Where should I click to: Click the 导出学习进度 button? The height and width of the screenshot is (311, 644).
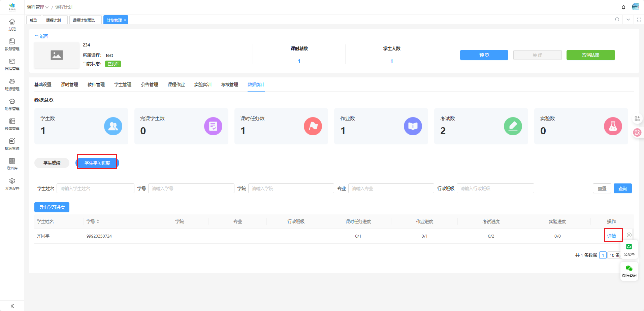[52, 207]
